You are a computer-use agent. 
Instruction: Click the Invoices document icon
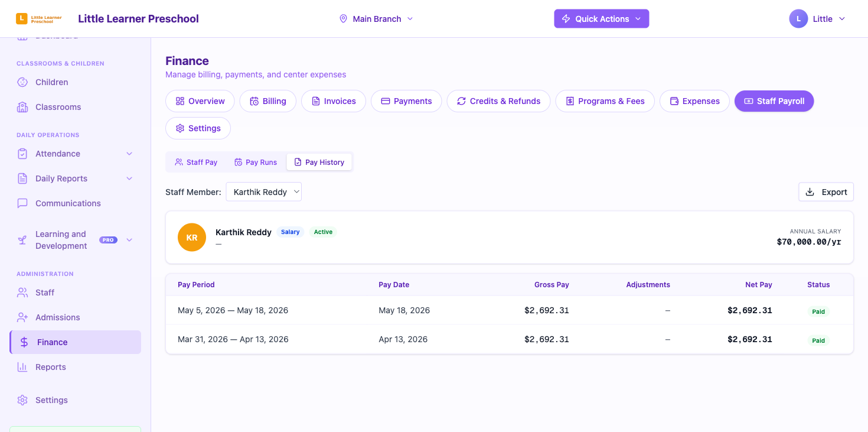[x=316, y=101]
